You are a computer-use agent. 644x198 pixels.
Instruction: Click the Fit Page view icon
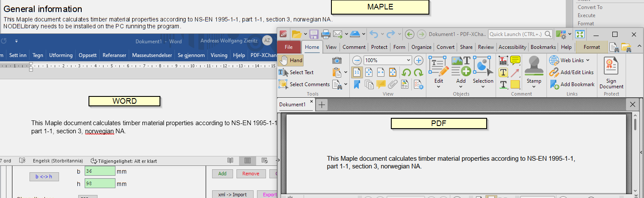pos(369,72)
